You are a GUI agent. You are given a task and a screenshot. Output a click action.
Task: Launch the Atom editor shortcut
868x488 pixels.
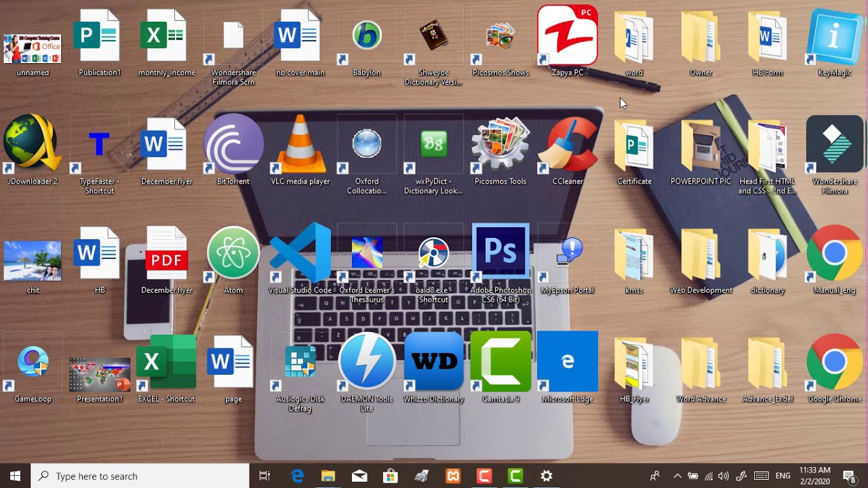pos(233,254)
